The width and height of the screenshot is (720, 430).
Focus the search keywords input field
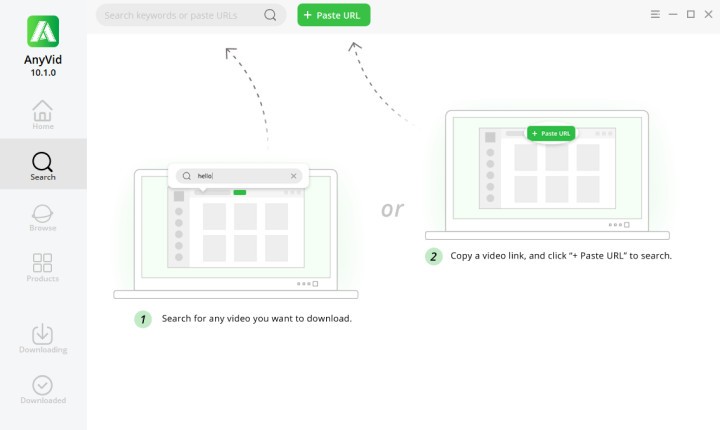180,15
